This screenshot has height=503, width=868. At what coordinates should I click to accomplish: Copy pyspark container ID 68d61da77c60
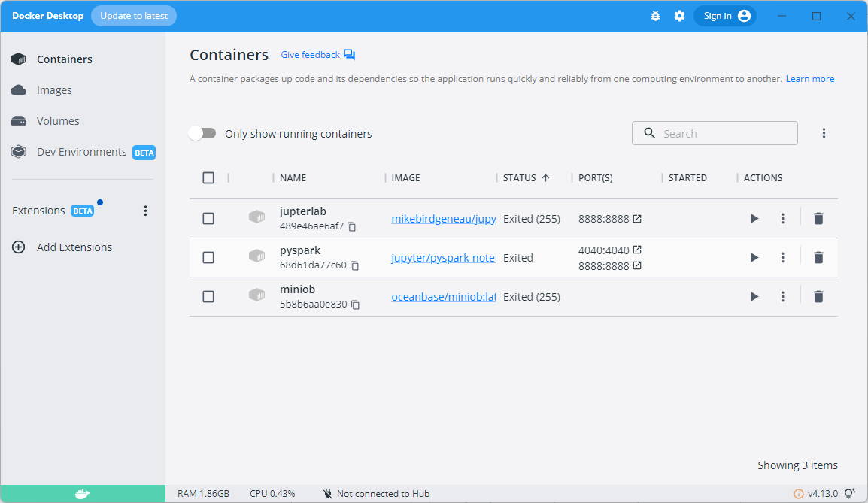click(355, 265)
